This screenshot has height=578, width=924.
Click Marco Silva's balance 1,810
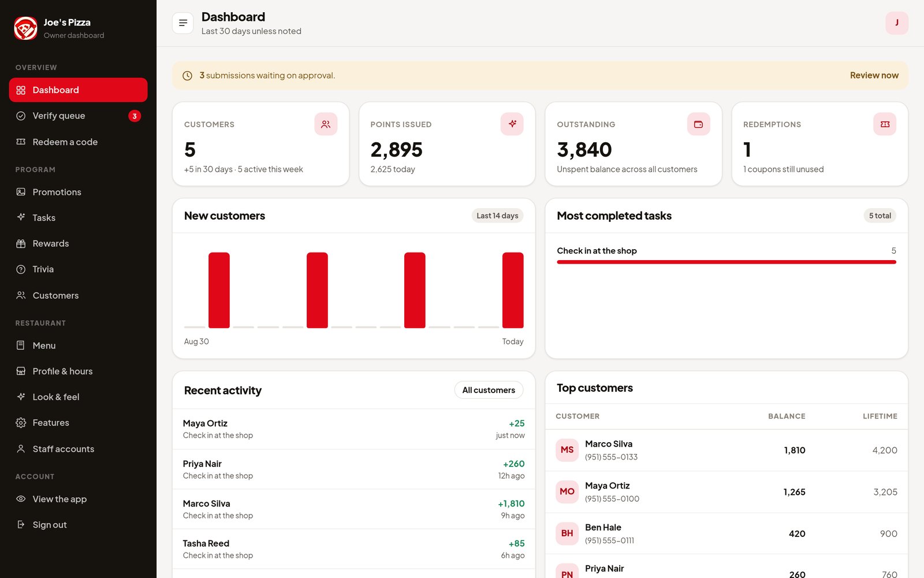coord(795,450)
